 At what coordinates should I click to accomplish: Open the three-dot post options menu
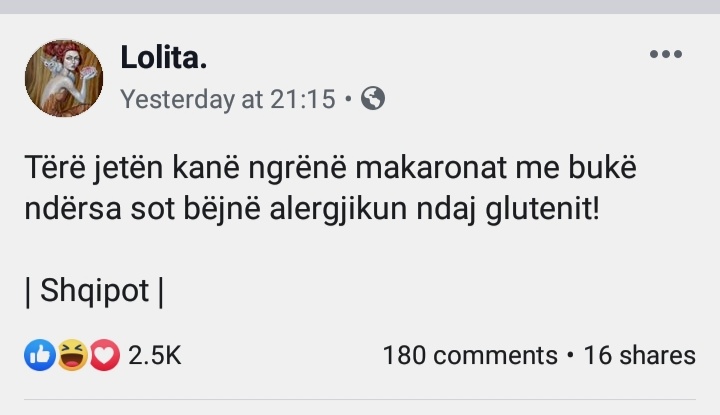pos(665,54)
